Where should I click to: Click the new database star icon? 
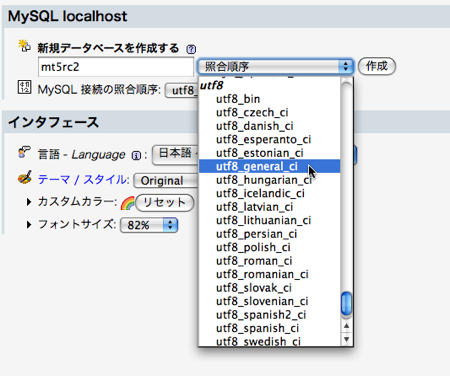click(24, 46)
